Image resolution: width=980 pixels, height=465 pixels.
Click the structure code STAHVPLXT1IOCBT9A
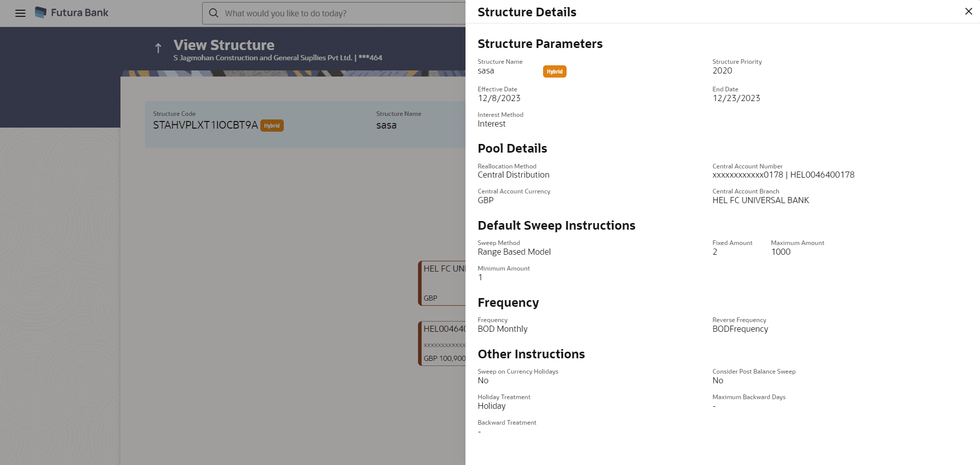(x=205, y=125)
